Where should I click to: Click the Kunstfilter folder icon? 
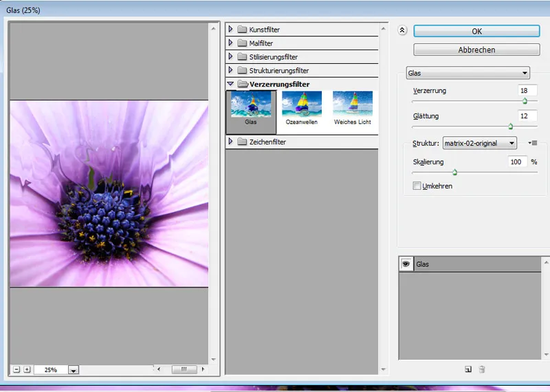(242, 29)
